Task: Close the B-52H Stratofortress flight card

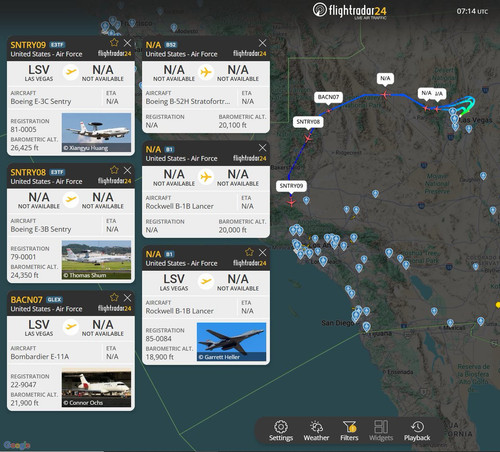Action: (262, 43)
